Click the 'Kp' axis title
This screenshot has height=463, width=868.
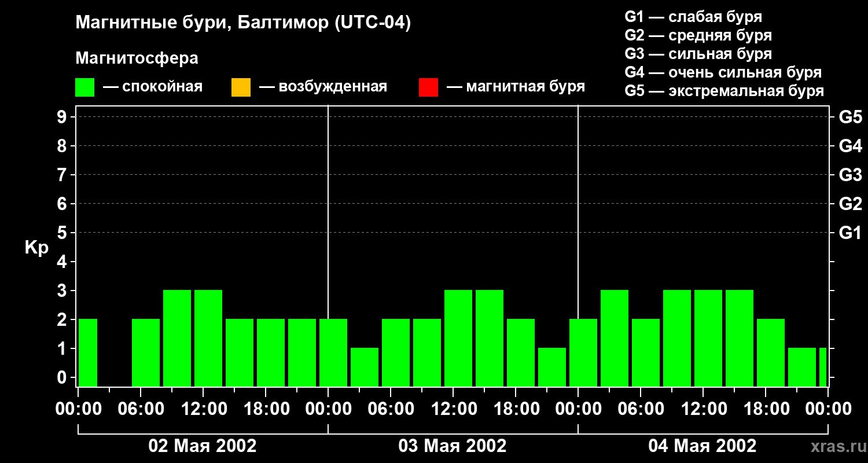[x=36, y=248]
